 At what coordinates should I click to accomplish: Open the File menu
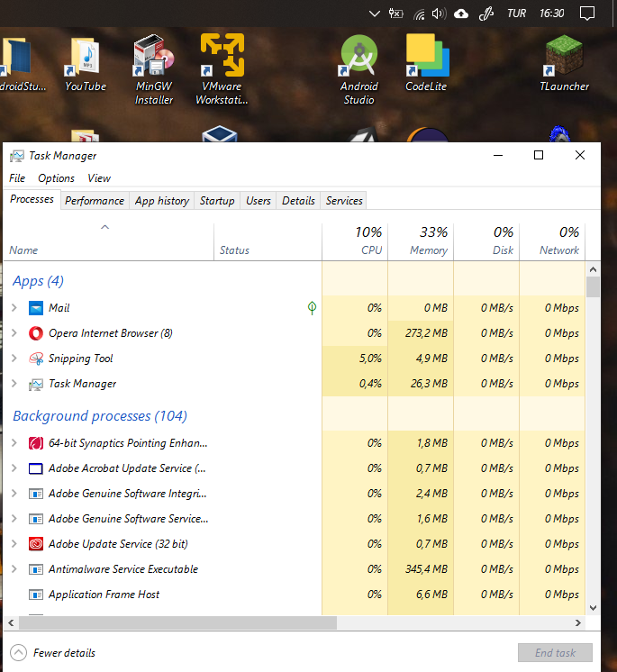[17, 178]
